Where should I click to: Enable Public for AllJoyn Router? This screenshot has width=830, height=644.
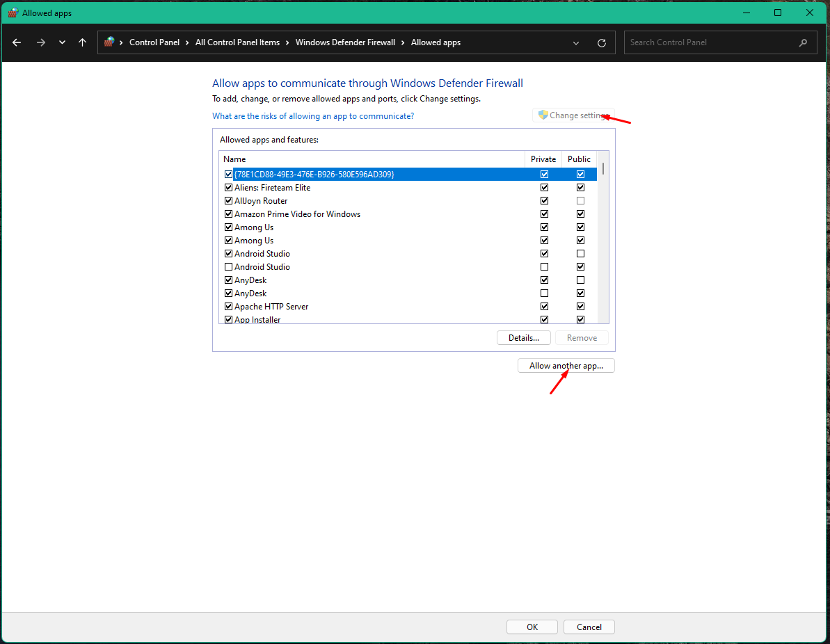click(580, 200)
